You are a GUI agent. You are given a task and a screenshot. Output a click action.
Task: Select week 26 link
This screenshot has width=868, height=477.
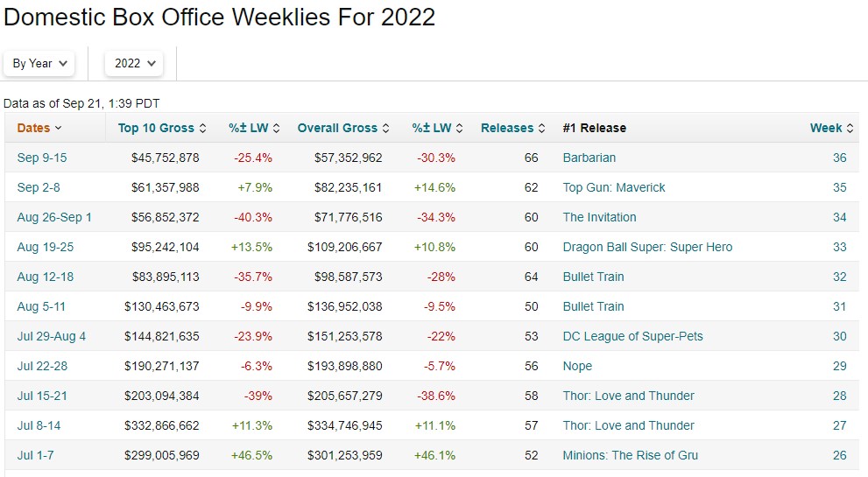(x=839, y=455)
